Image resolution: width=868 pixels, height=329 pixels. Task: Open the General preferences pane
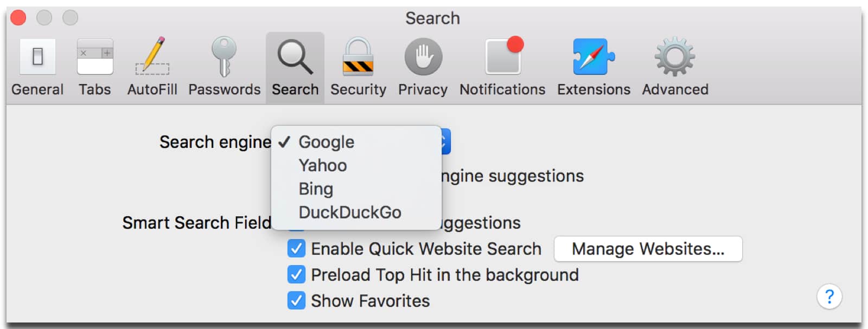pos(37,66)
